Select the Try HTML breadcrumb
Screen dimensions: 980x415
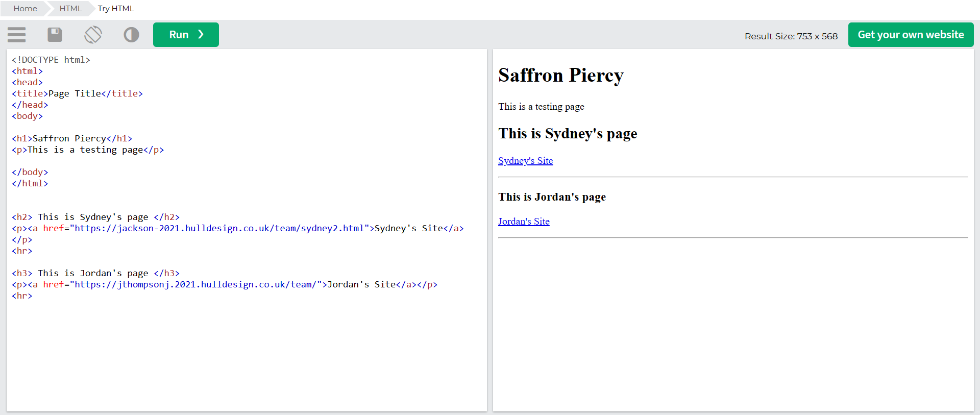[116, 9]
